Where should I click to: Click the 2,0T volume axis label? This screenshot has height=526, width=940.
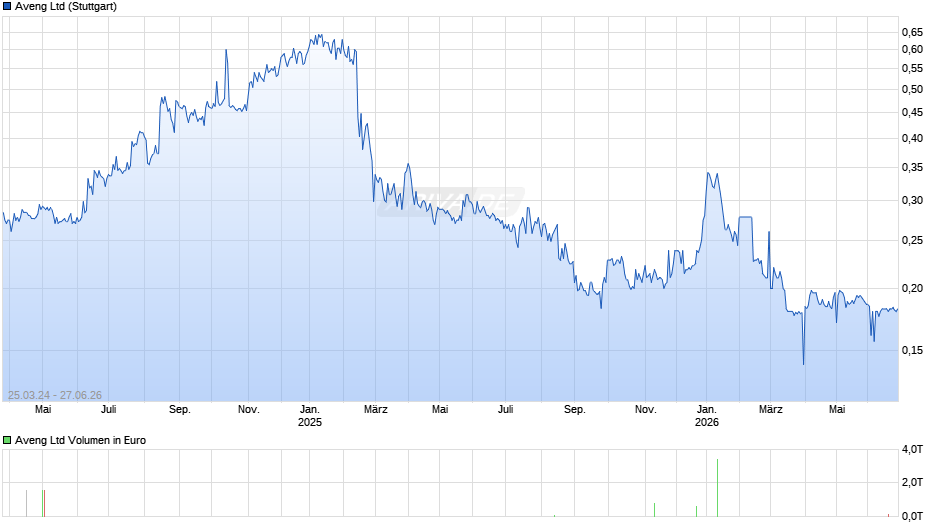coord(912,483)
